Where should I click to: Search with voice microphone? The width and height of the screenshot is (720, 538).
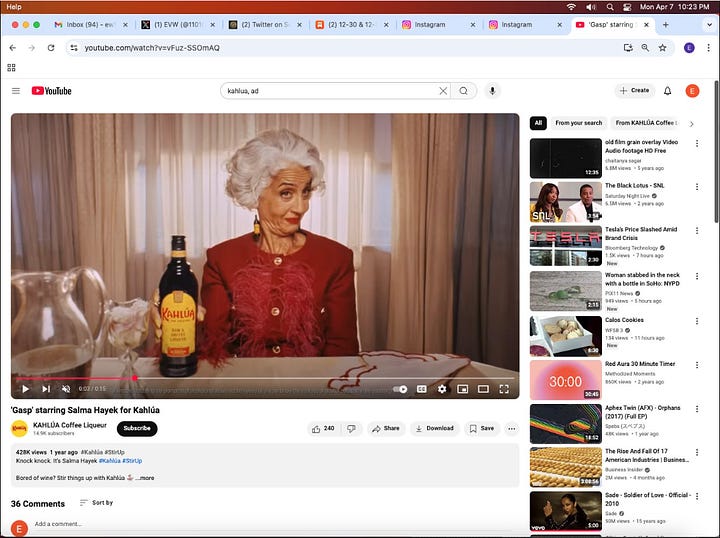492,91
